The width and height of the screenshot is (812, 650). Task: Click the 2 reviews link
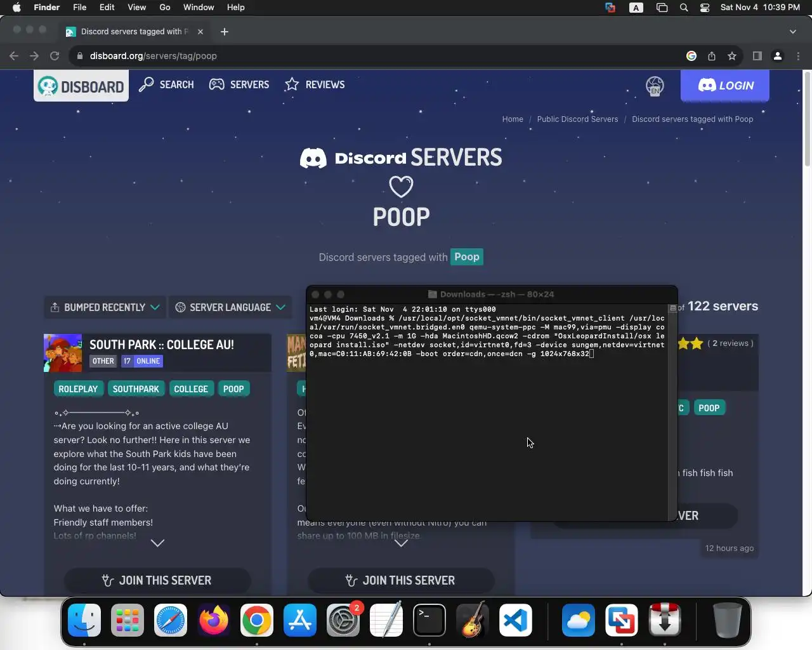730,343
